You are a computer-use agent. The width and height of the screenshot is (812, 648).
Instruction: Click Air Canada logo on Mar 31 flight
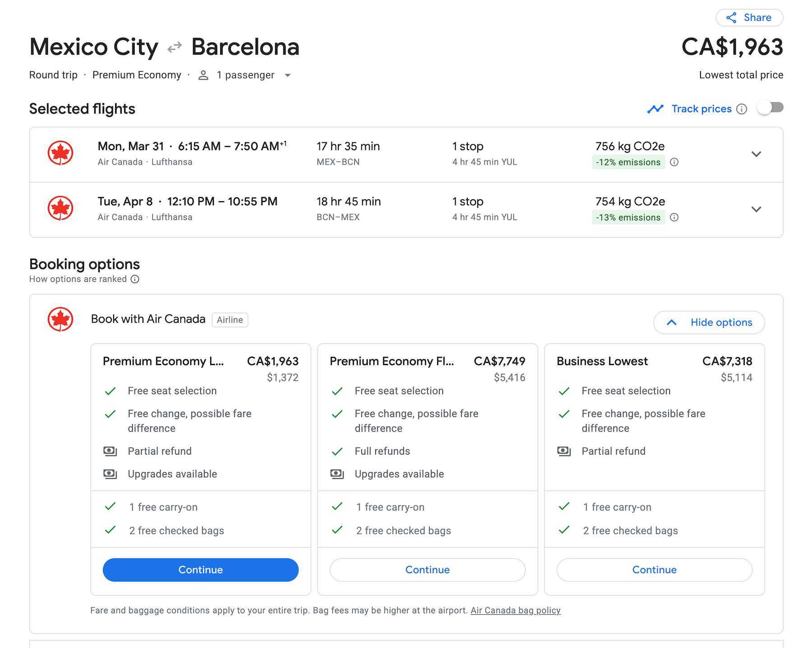(x=60, y=153)
